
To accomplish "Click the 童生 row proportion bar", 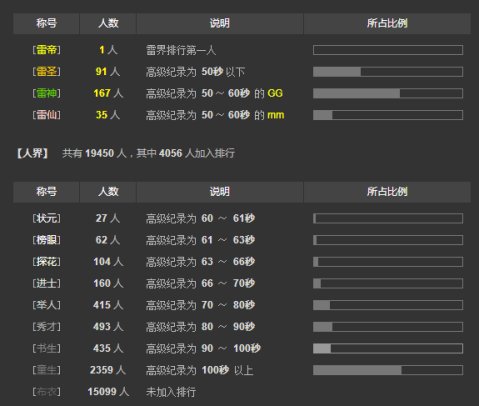I will [x=388, y=370].
